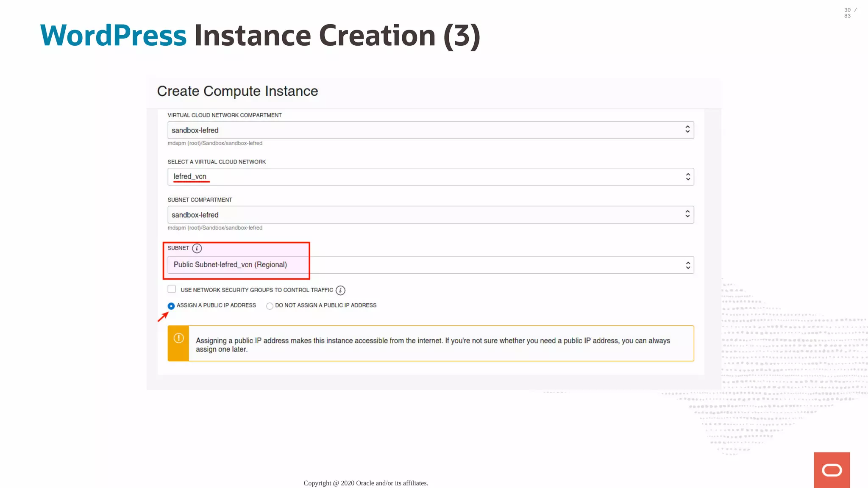The width and height of the screenshot is (868, 488).
Task: Enable Use Network Security Groups checkbox
Action: coord(172,289)
